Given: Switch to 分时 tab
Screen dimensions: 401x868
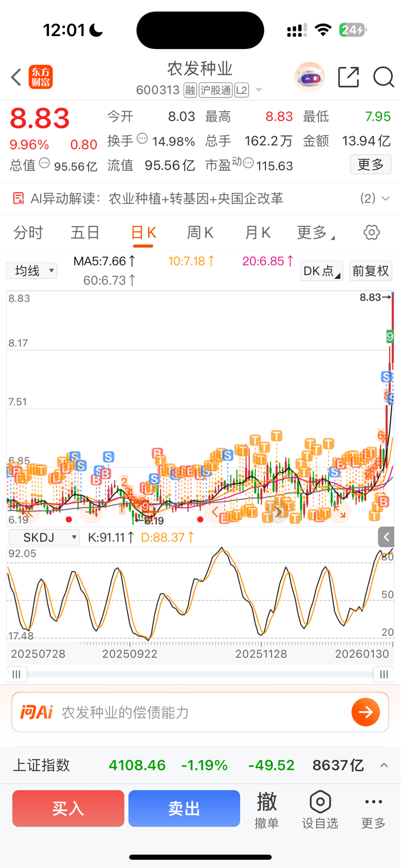Looking at the screenshot, I should click(28, 233).
